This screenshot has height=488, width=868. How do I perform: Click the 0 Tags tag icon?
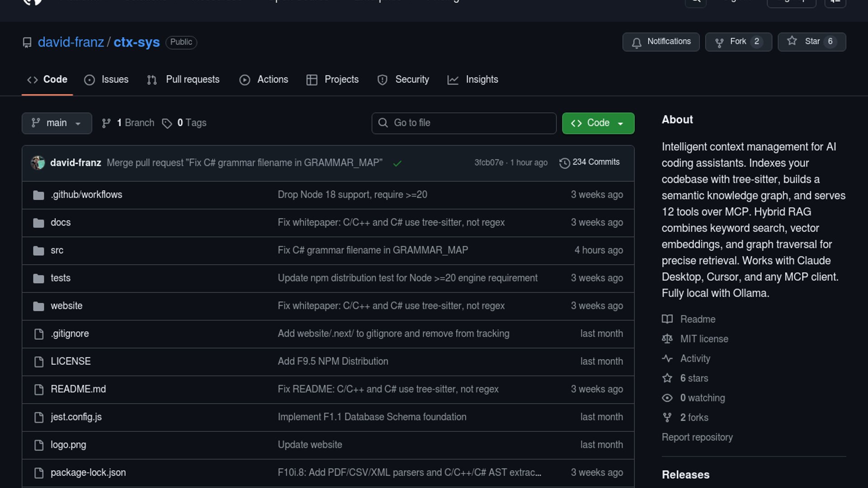point(167,123)
